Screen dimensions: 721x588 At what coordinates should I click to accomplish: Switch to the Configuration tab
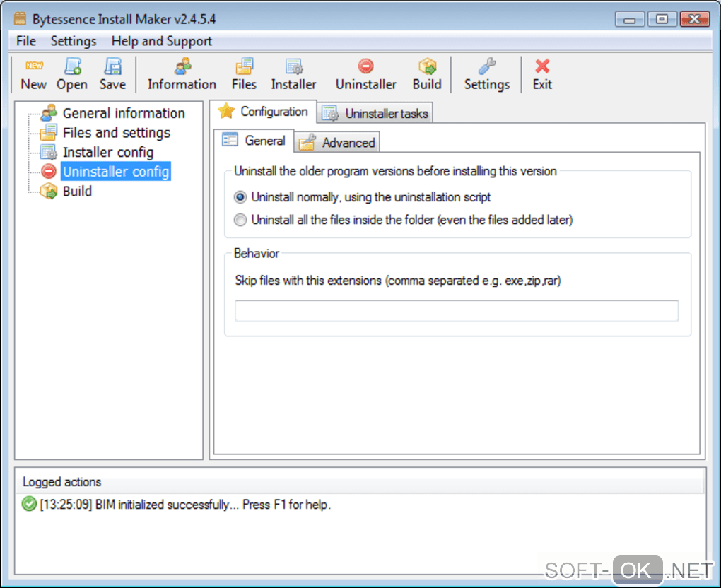[x=264, y=111]
